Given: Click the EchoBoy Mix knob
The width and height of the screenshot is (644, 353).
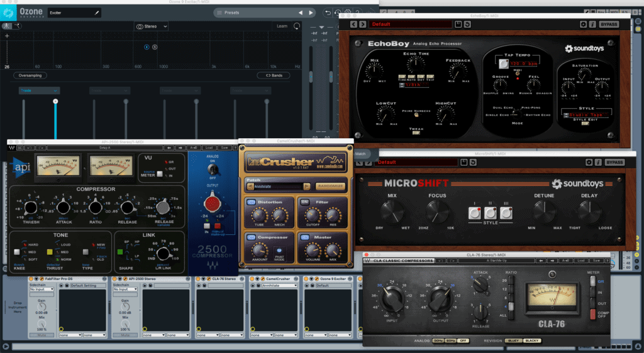Looking at the screenshot, I should (x=374, y=72).
